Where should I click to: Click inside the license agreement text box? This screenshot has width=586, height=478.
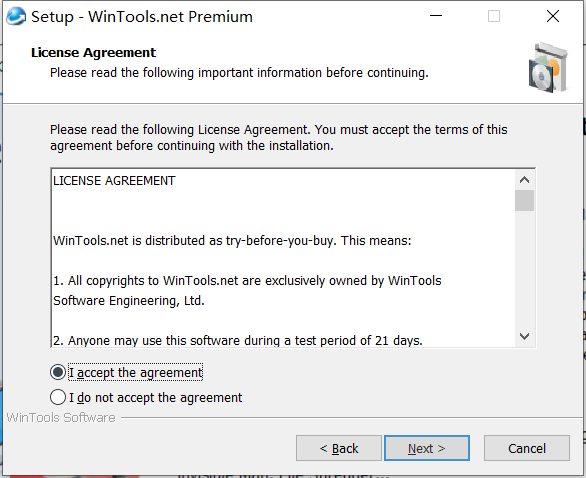tap(283, 258)
